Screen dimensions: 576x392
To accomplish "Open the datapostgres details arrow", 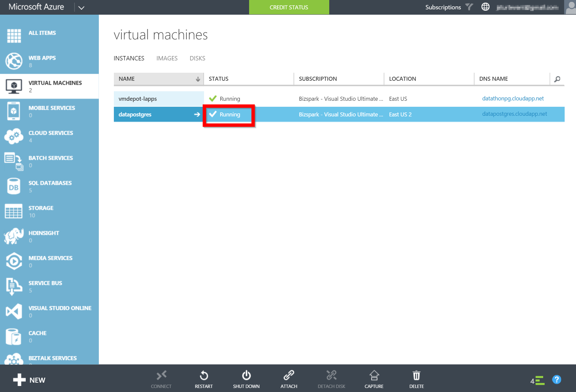I will point(197,114).
